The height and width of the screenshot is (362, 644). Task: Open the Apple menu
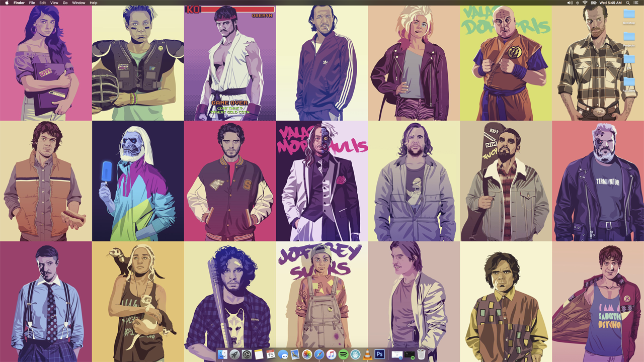click(x=7, y=3)
